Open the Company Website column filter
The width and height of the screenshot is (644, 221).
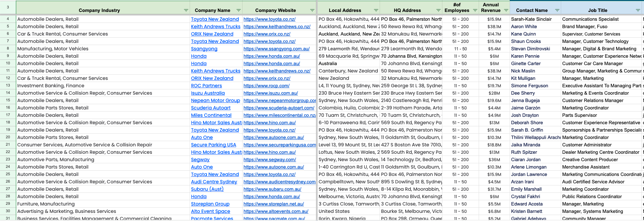[312, 11]
